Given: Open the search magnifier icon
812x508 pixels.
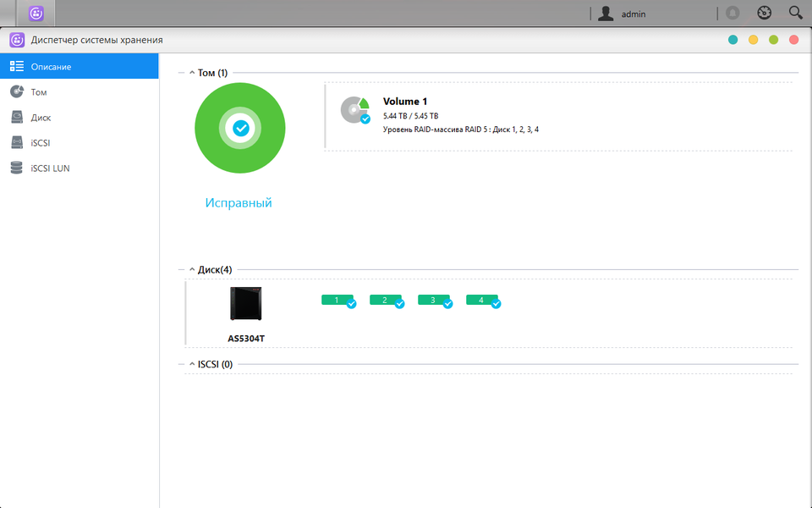Looking at the screenshot, I should 795,13.
